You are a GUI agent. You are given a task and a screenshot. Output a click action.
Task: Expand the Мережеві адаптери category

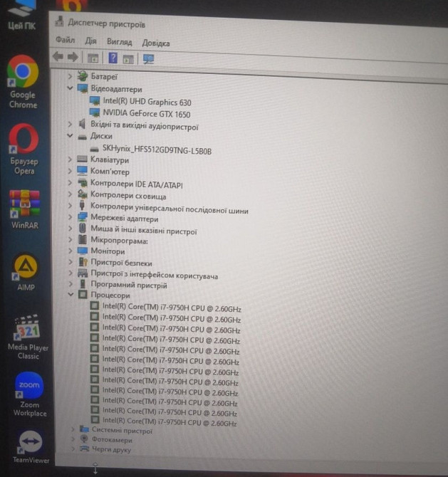(71, 219)
